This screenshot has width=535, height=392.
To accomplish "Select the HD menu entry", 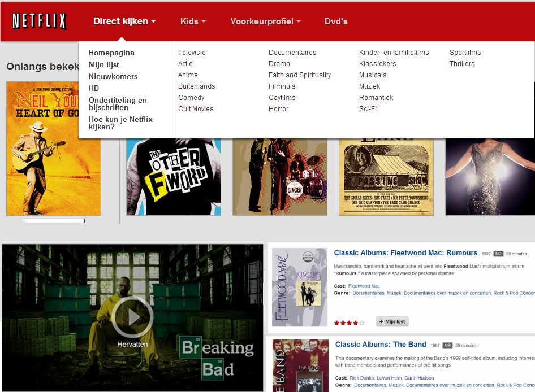I will 94,88.
